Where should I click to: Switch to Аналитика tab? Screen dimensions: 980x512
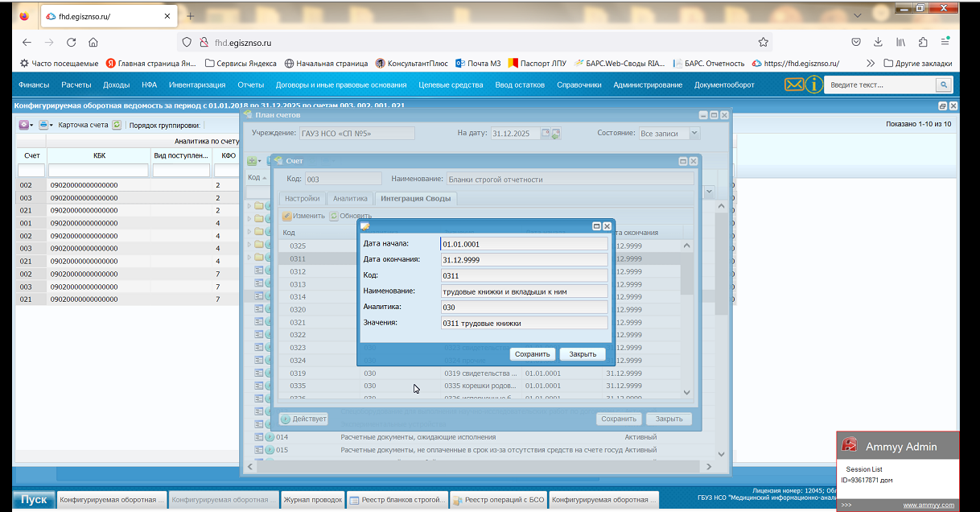[x=350, y=198]
